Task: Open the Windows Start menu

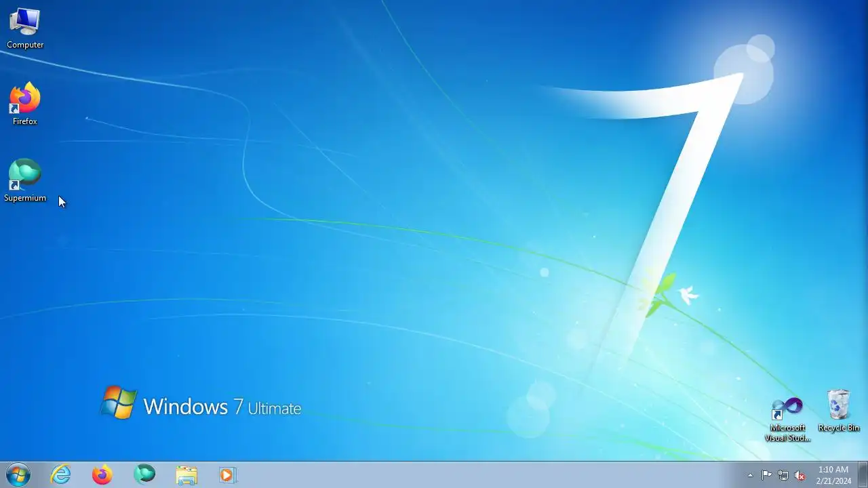Action: [x=18, y=475]
